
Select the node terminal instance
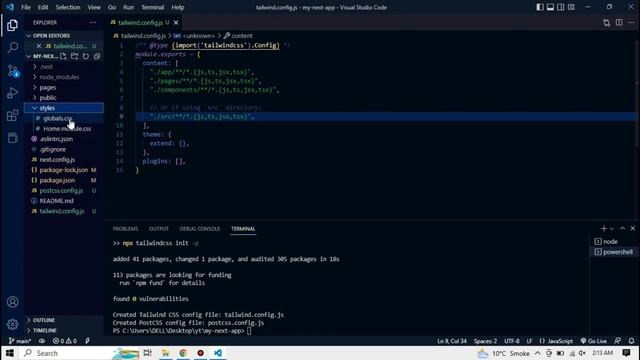tap(613, 242)
